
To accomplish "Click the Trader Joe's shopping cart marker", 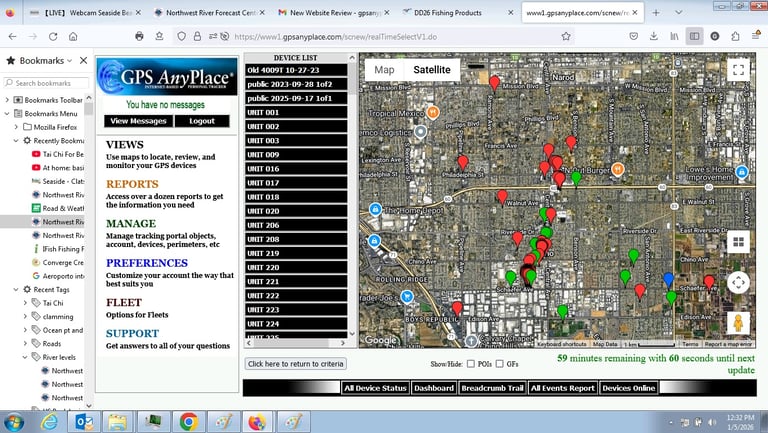I will tap(407, 296).
